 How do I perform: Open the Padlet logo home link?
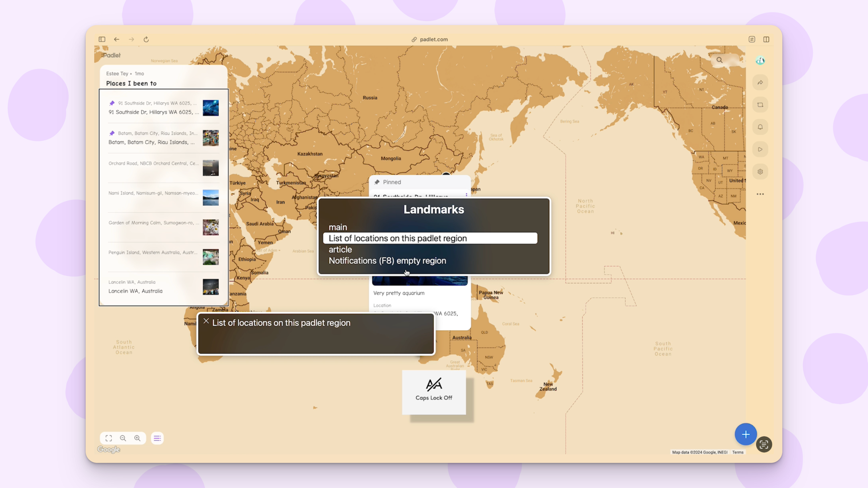[111, 55]
